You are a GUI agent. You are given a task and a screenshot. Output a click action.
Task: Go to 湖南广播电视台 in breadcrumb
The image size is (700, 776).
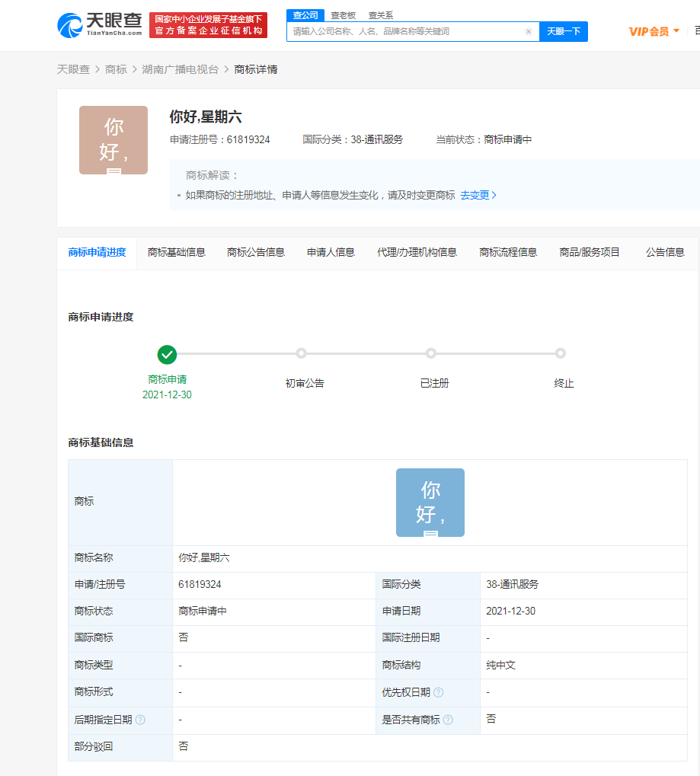(x=181, y=69)
